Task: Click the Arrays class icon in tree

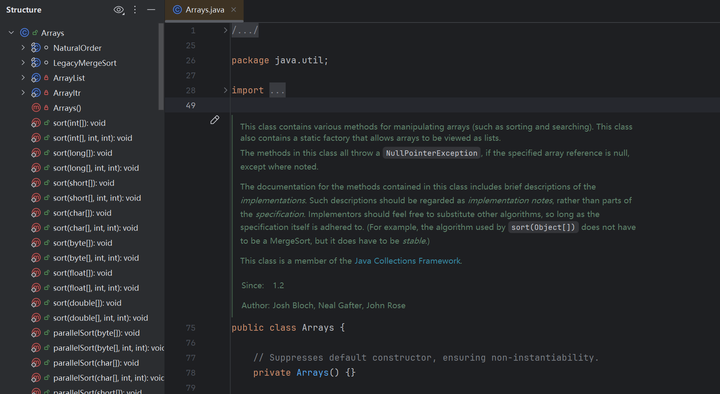Action: [24, 33]
